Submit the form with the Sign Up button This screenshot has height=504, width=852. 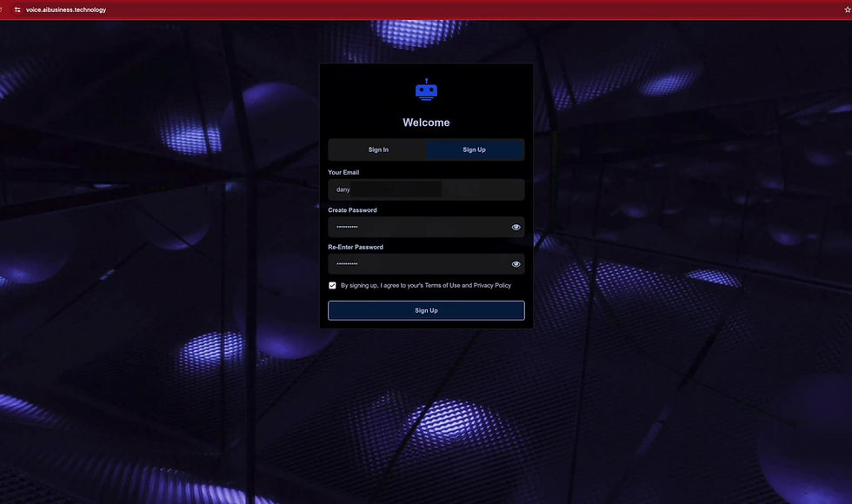click(x=426, y=310)
